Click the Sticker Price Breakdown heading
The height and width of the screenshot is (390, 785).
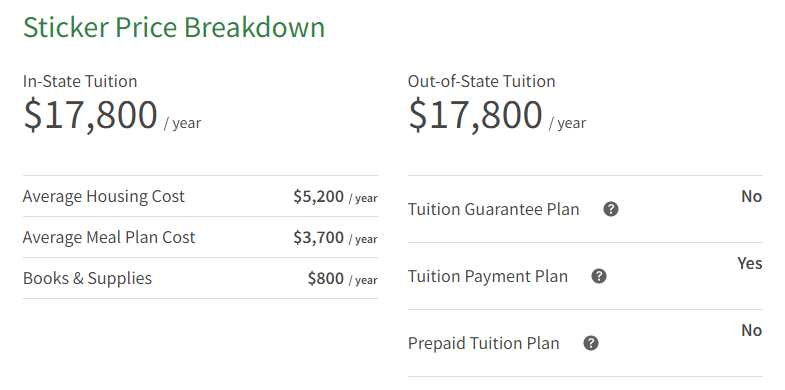[174, 27]
